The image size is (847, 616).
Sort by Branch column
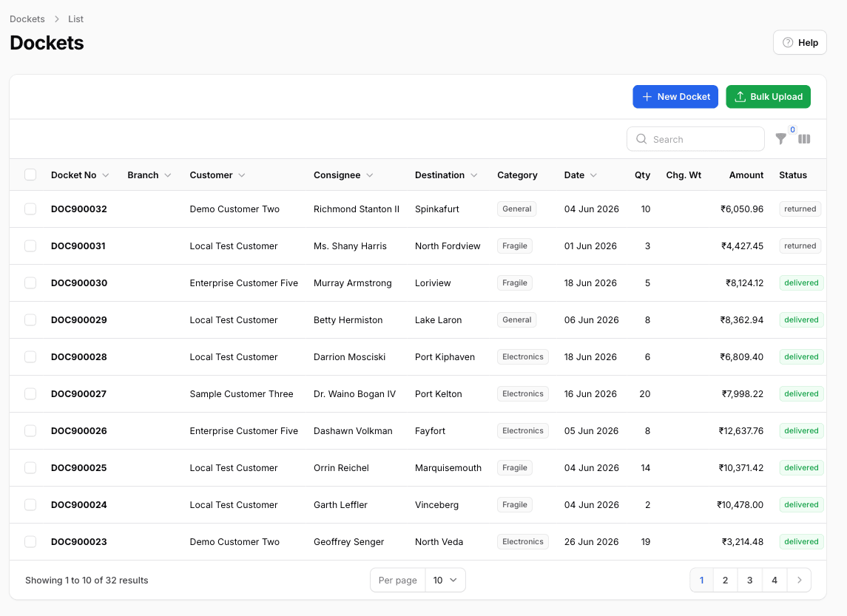(x=149, y=175)
